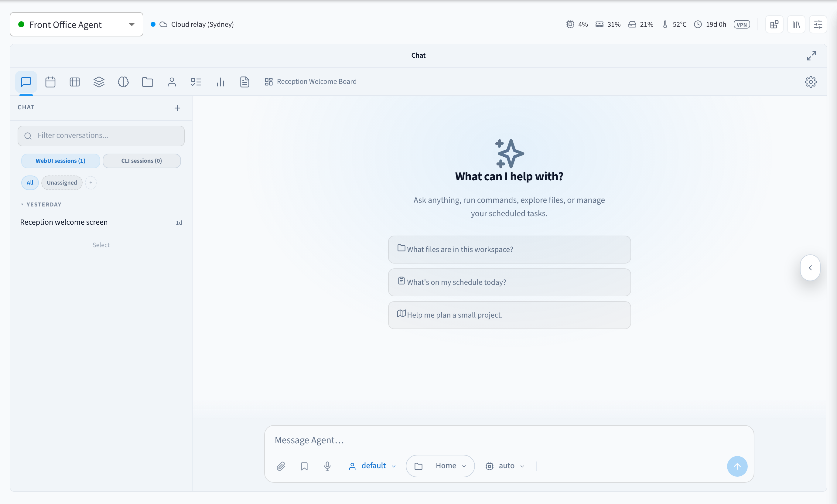The width and height of the screenshot is (837, 504).
Task: Open the calendar schedule icon
Action: 50,82
